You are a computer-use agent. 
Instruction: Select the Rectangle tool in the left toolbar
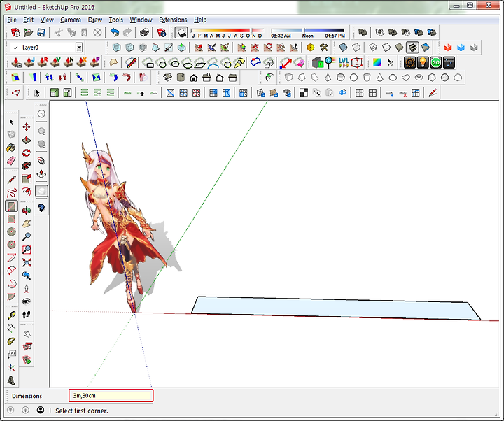12,206
